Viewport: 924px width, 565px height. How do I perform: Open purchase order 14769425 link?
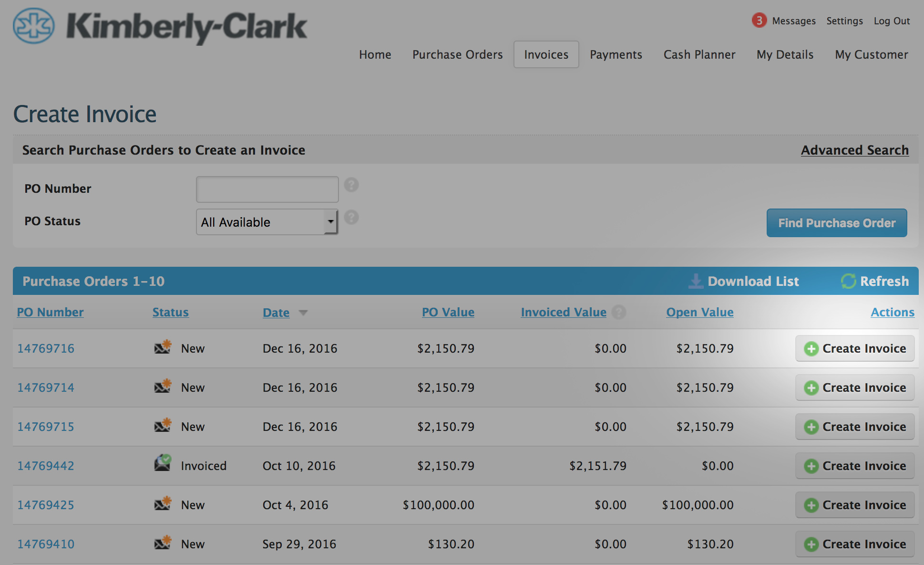(x=46, y=505)
